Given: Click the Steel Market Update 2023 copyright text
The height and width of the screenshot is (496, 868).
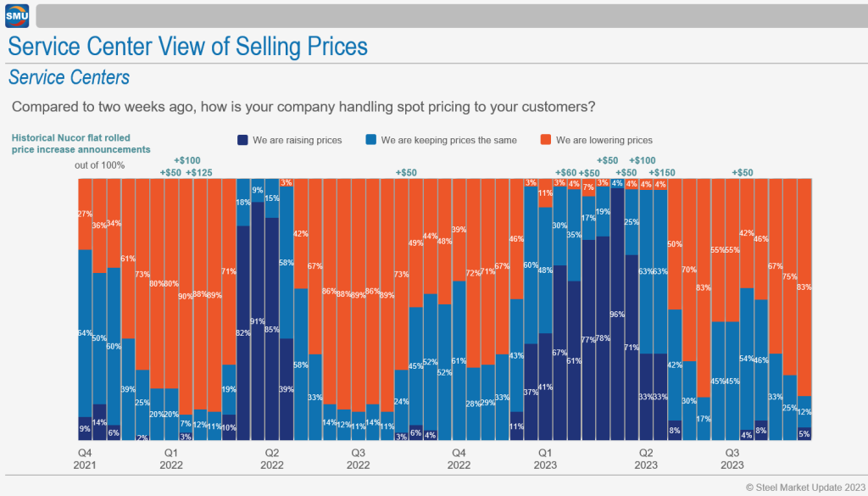Looking at the screenshot, I should click(x=804, y=487).
